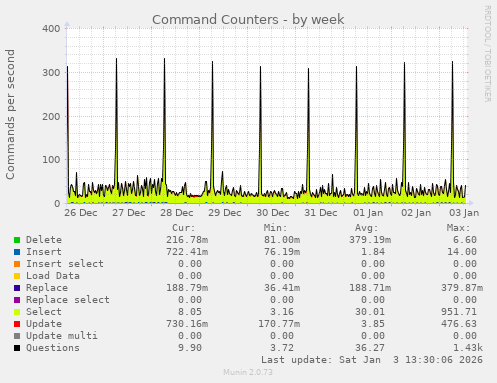
Task: Click the '01 Jan' x-axis label
Action: coord(368,213)
